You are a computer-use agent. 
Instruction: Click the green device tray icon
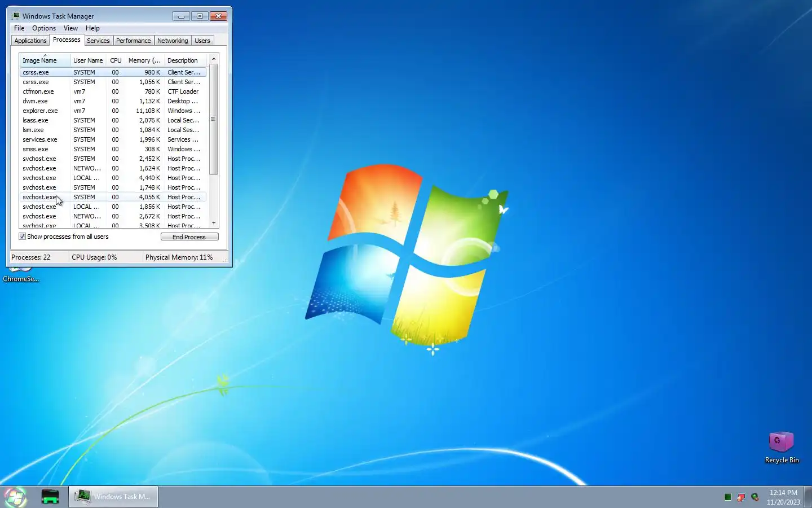[755, 497]
